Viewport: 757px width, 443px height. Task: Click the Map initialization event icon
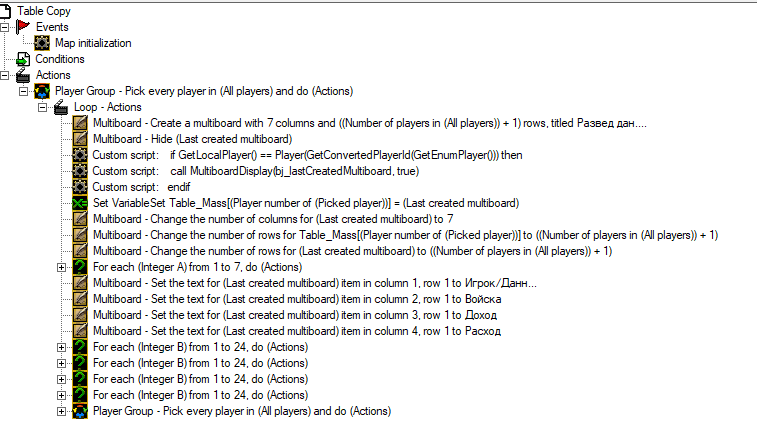pyautogui.click(x=43, y=43)
